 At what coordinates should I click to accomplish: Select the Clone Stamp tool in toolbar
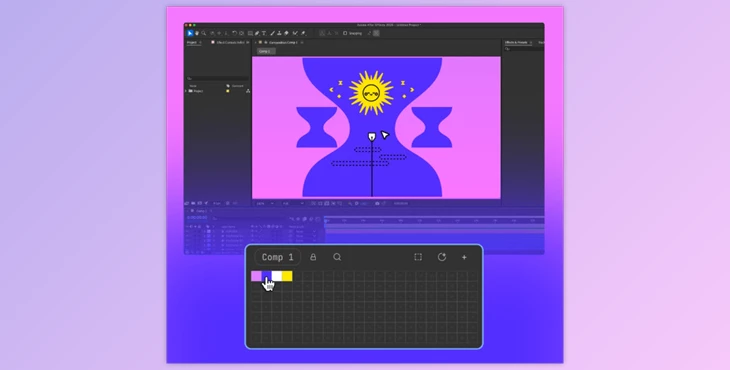click(x=279, y=33)
